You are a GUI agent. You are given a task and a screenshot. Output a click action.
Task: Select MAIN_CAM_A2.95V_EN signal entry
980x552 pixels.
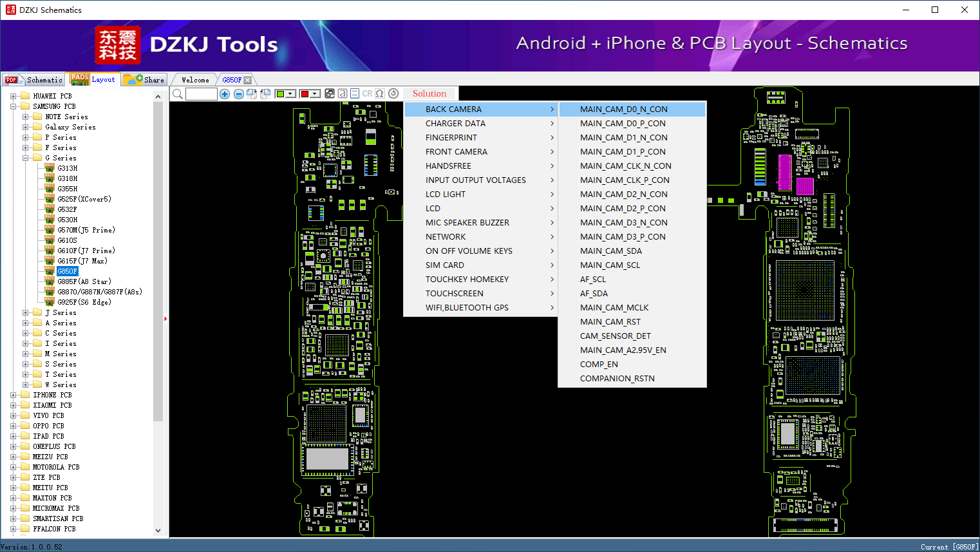click(x=632, y=350)
